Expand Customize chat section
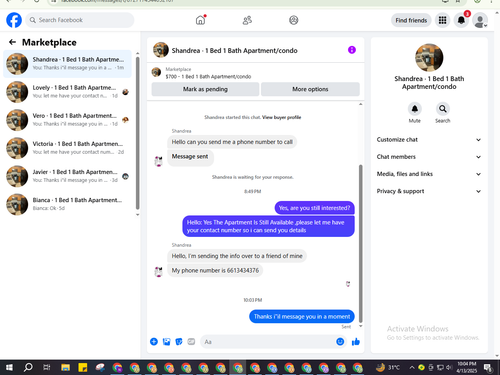Screen dimensions: 500x375 pos(429,140)
